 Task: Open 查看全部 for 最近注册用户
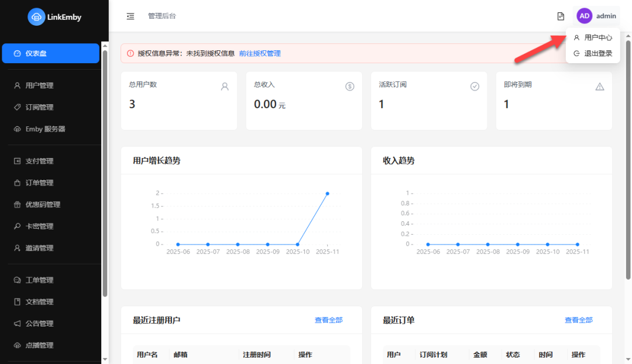click(x=328, y=320)
